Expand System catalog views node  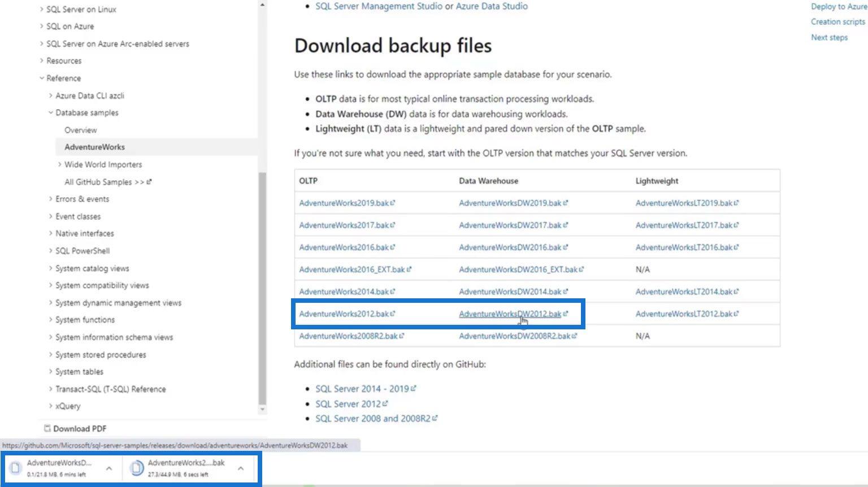click(x=50, y=268)
